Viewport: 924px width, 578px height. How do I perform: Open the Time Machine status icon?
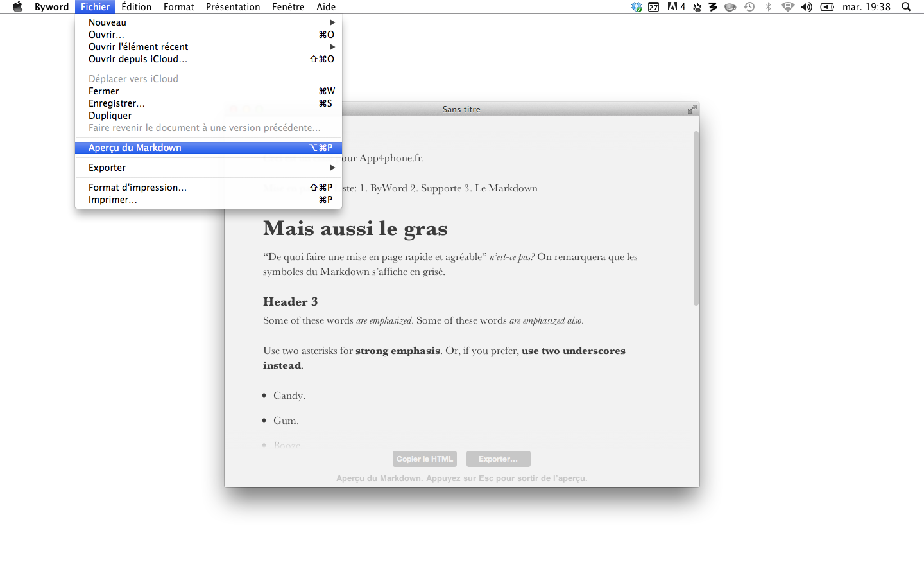(x=749, y=7)
